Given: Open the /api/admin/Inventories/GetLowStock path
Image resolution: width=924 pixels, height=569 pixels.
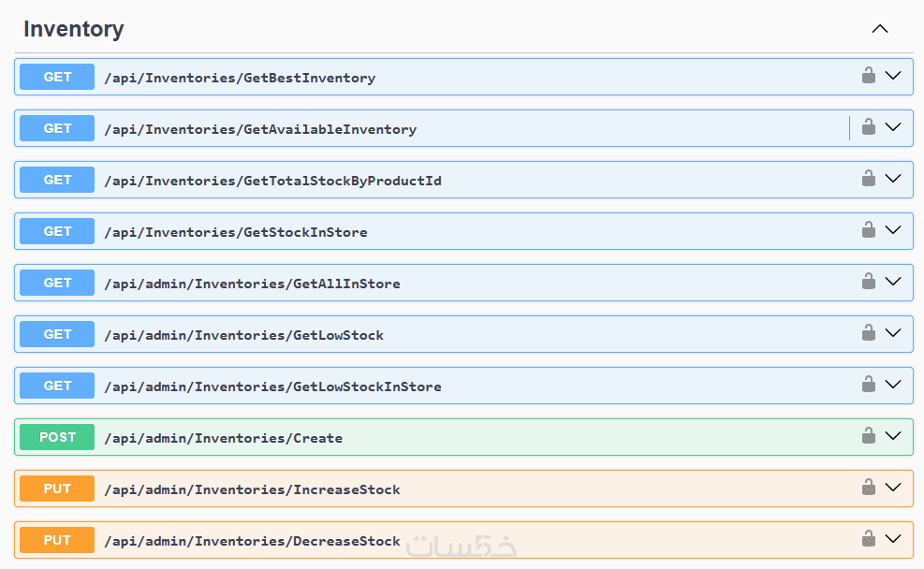Looking at the screenshot, I should coord(243,335).
